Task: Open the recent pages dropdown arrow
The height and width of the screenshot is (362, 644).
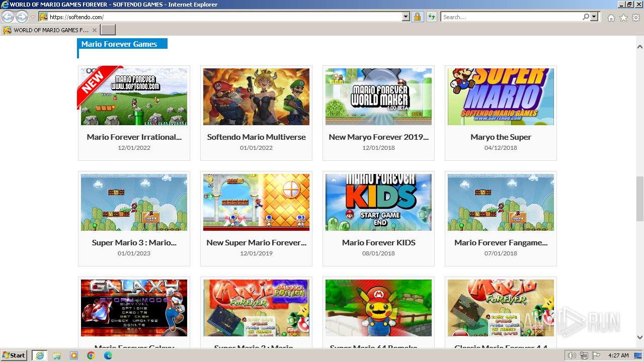Action: pyautogui.click(x=33, y=17)
